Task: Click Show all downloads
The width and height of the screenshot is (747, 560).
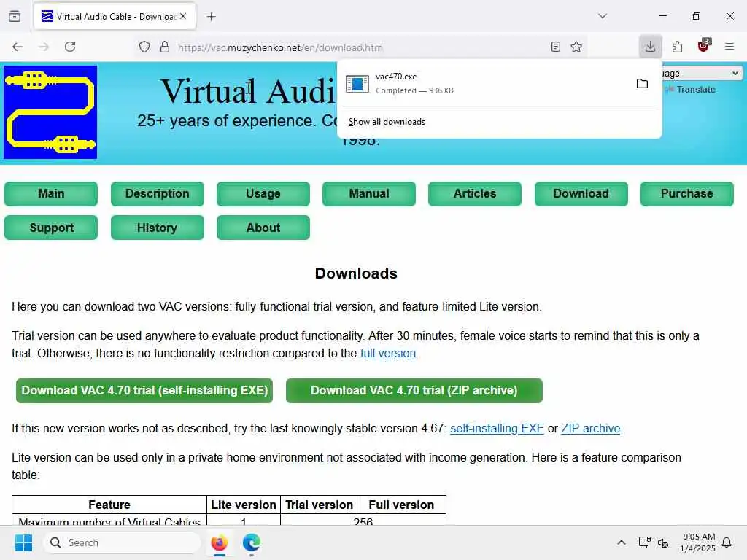Action: click(387, 122)
